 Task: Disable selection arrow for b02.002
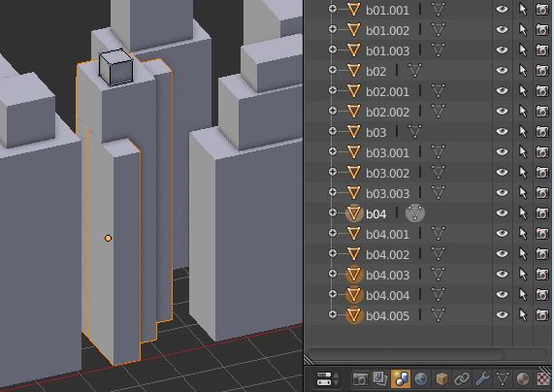(x=523, y=112)
